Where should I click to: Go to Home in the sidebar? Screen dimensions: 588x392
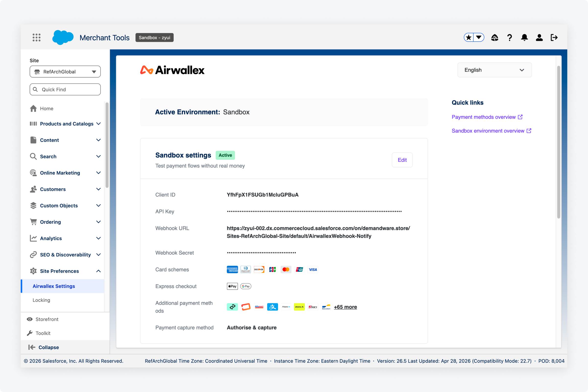click(x=47, y=109)
